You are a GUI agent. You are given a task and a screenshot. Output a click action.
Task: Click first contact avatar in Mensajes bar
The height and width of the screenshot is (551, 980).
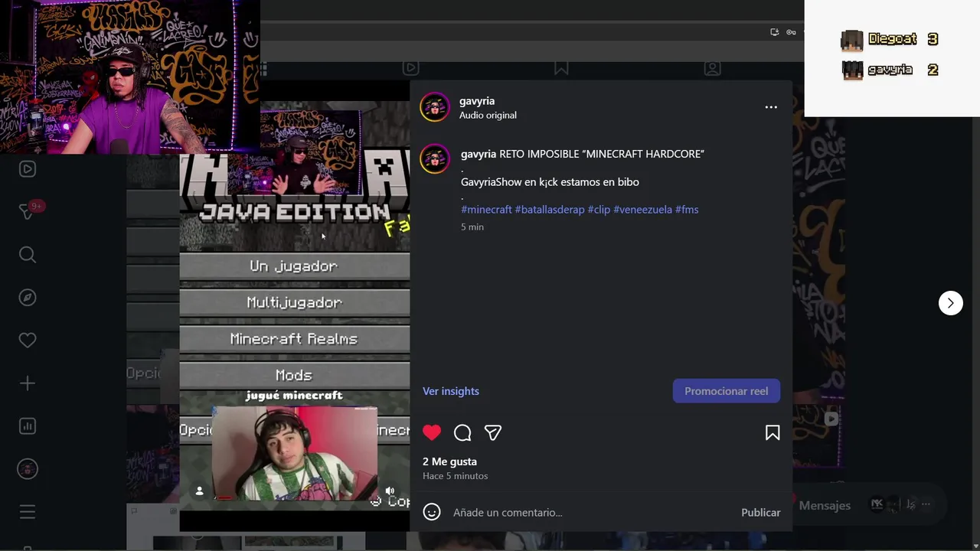click(877, 504)
